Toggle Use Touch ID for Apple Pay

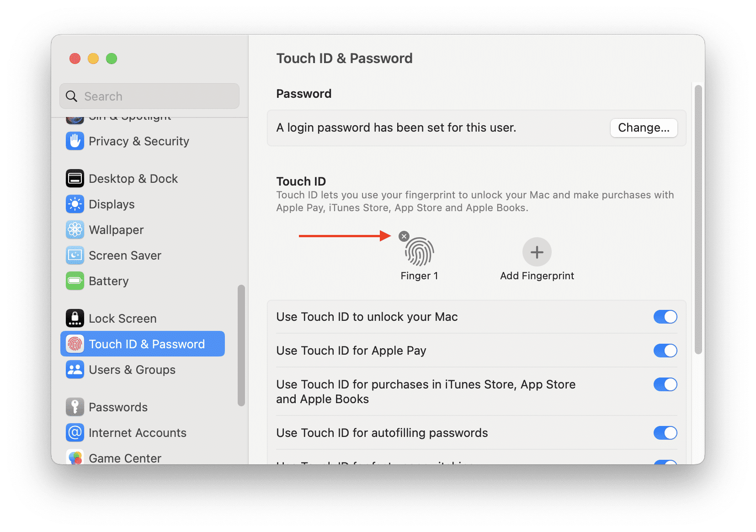(665, 351)
